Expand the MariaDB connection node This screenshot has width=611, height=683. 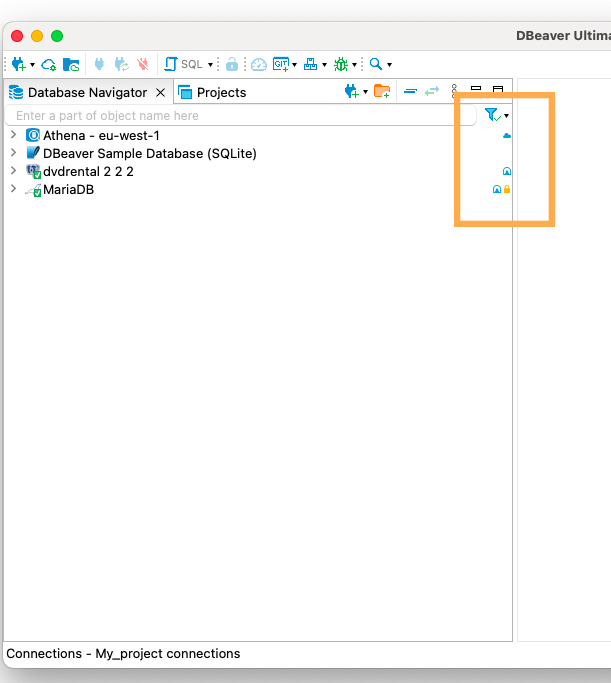coord(14,189)
